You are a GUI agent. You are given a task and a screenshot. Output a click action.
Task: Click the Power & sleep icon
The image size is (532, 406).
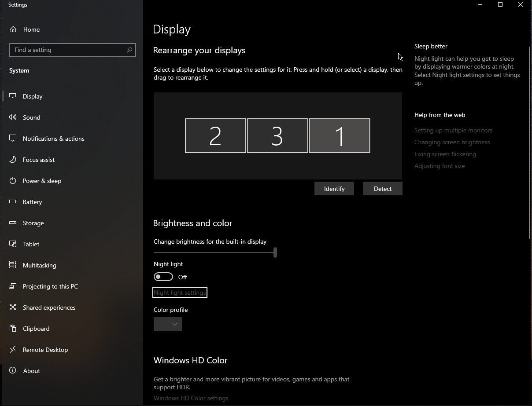(13, 181)
